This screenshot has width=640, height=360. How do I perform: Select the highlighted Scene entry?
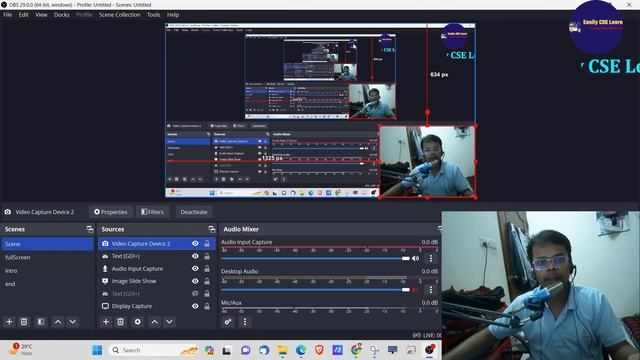click(47, 244)
